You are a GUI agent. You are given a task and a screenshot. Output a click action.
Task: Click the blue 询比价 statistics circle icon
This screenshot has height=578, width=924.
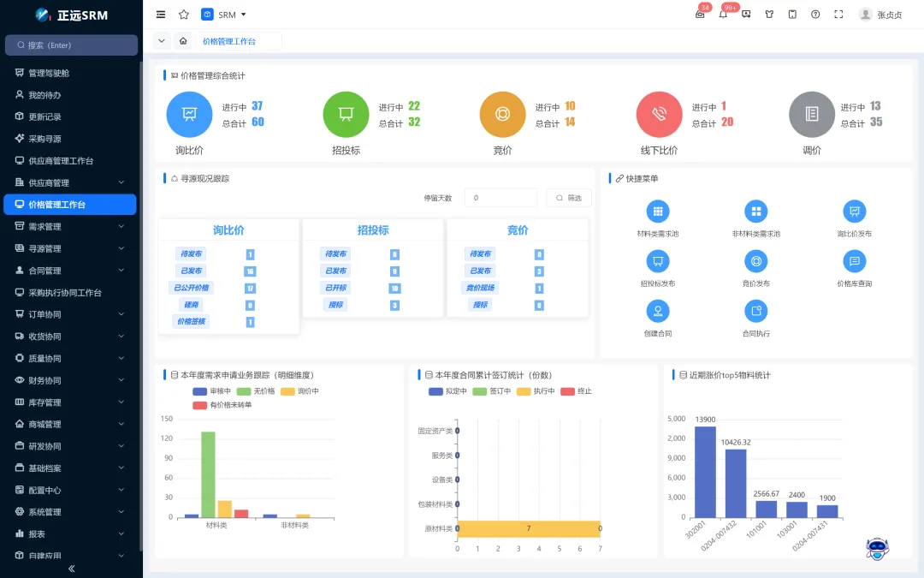[189, 114]
